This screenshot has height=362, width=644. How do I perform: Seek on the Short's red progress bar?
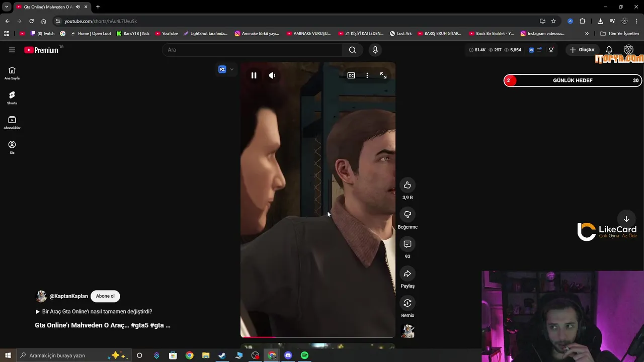coord(317,337)
